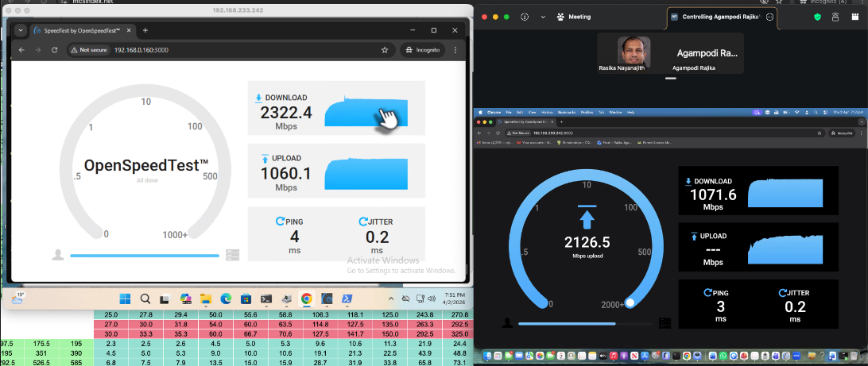Open the Chrome three-dot menu
The width and height of the screenshot is (868, 366).
point(455,50)
